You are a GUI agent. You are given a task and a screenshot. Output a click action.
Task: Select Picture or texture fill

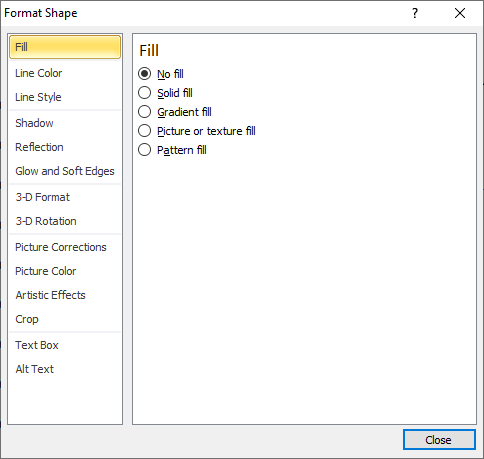144,131
